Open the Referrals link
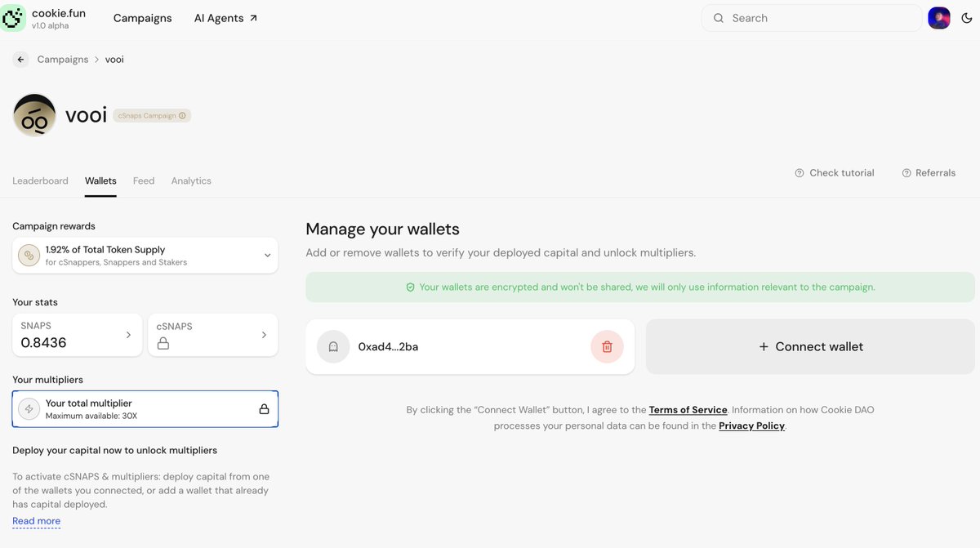 [x=929, y=173]
